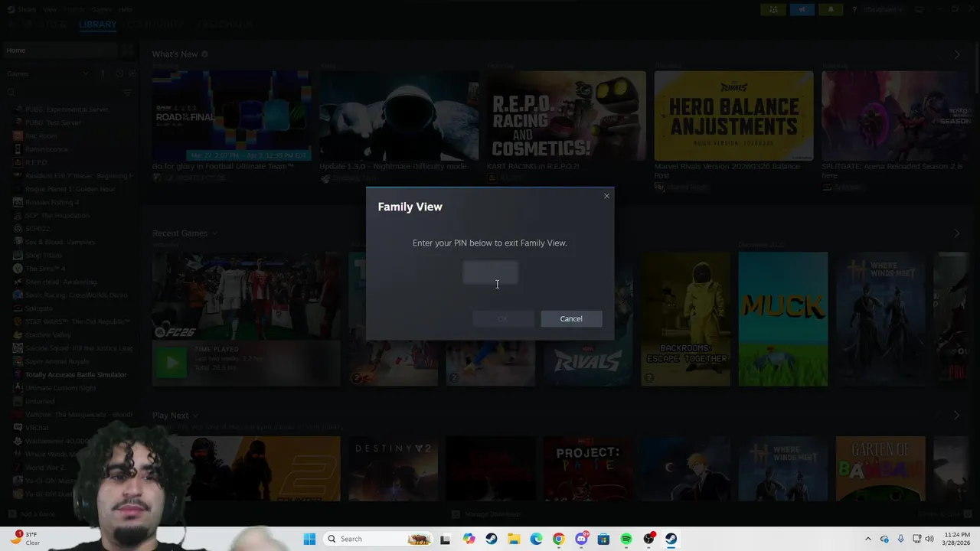Image resolution: width=980 pixels, height=551 pixels.
Task: Open the Project game cover in Play Next
Action: (x=587, y=468)
